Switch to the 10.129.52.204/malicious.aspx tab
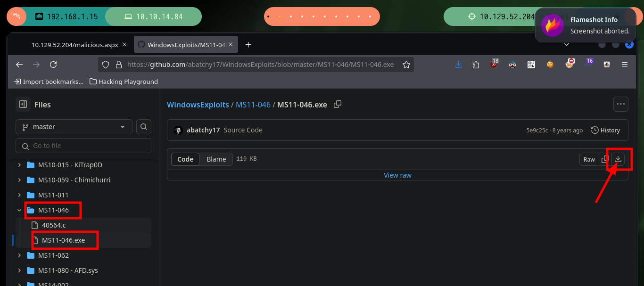 [75, 45]
